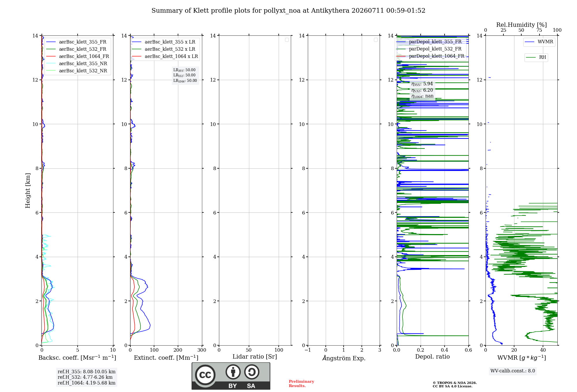Viewport: 577px width, 392px height.
Task: Click the WV-calib.const. 8.0 label
Action: [513, 371]
